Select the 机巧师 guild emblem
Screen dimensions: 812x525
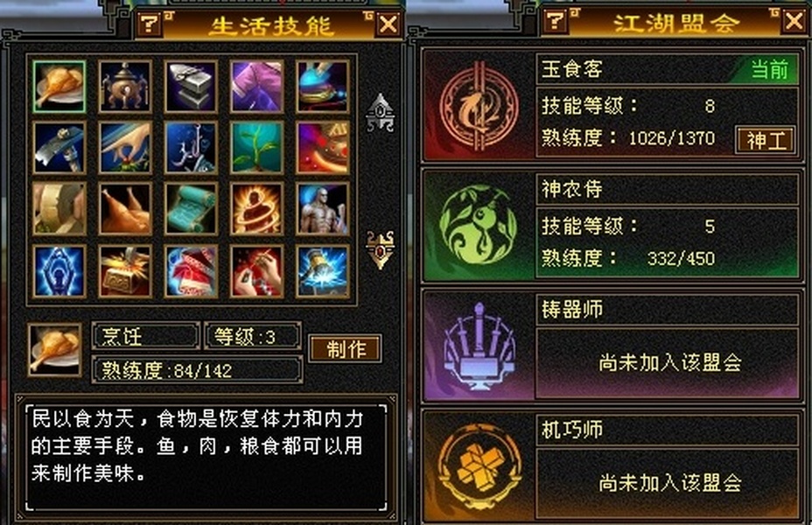(479, 465)
